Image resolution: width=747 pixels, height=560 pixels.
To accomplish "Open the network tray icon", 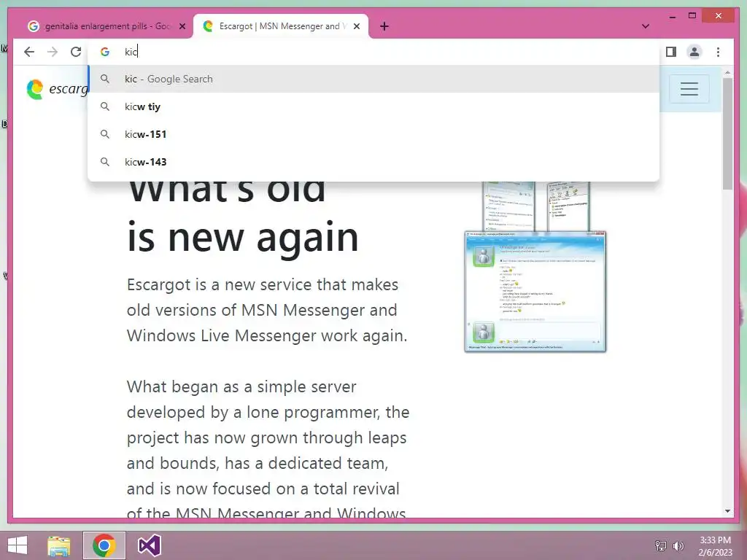I will click(x=661, y=545).
